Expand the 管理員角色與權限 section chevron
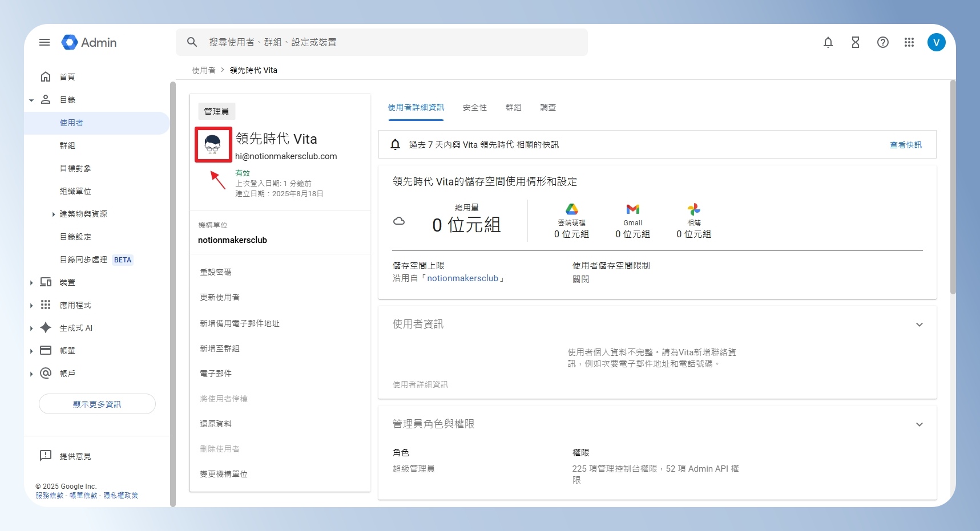This screenshot has height=531, width=980. coord(919,424)
